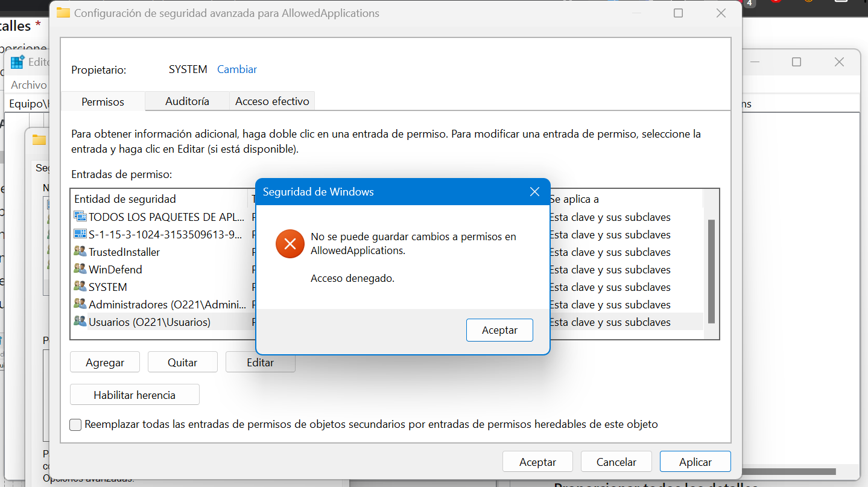Click the TrustedInstaller user group icon
868x487 pixels.
click(x=80, y=251)
